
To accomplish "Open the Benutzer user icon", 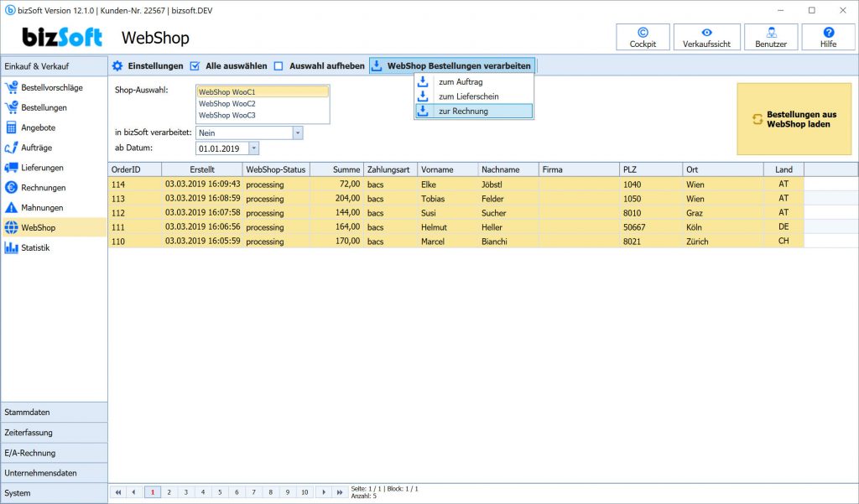I will pyautogui.click(x=771, y=33).
